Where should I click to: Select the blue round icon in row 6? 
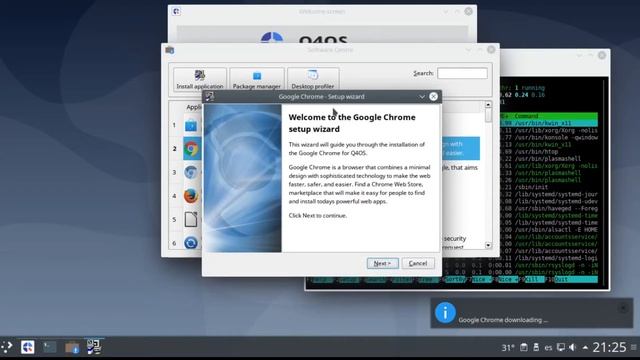tap(191, 243)
